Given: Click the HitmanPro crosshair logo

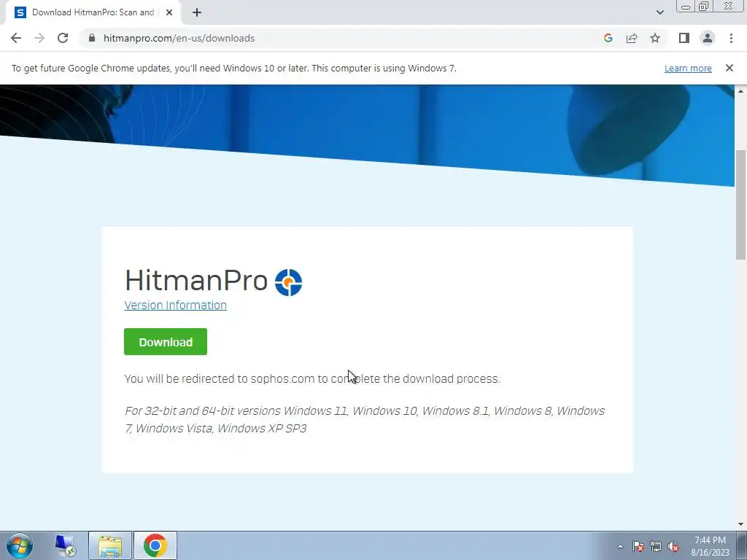Looking at the screenshot, I should pyautogui.click(x=288, y=282).
